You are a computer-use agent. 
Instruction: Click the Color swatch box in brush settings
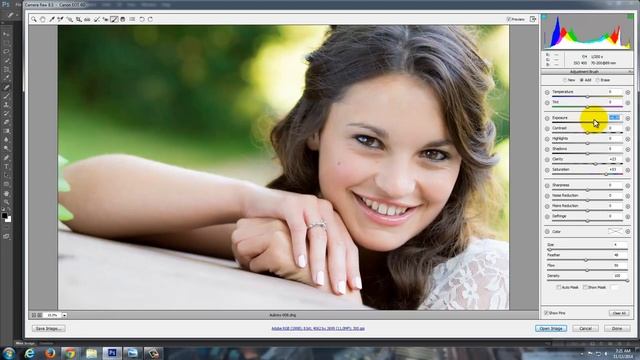pyautogui.click(x=615, y=231)
